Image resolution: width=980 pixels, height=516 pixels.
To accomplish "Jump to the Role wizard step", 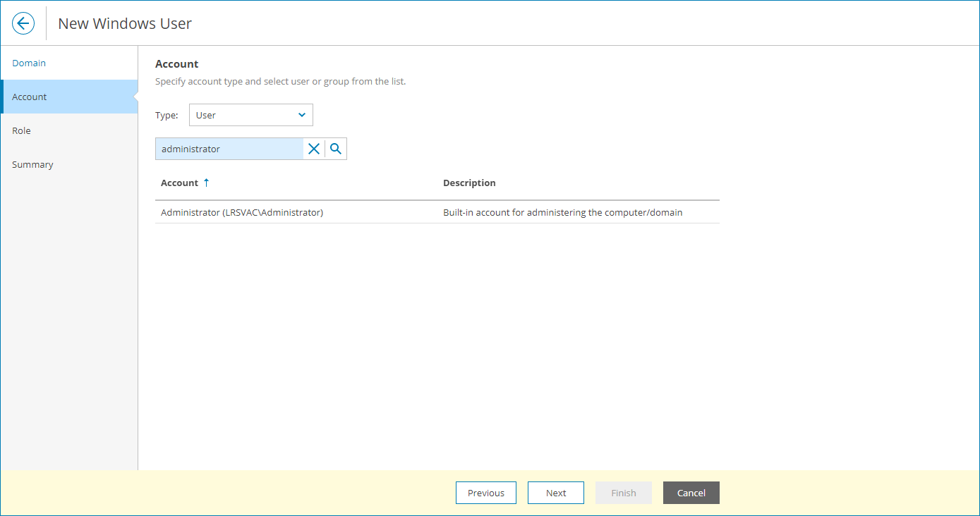I will pos(69,130).
